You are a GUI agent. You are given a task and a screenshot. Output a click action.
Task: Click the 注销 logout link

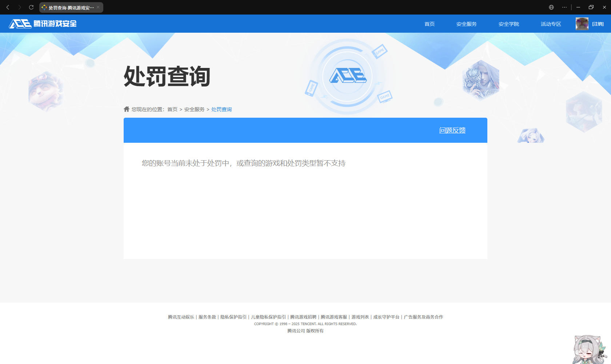click(598, 24)
